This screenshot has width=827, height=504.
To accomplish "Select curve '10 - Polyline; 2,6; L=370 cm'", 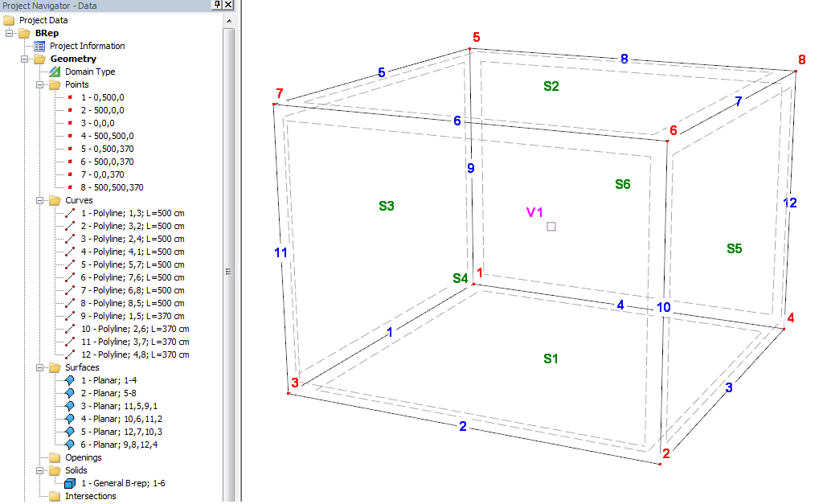I will click(135, 330).
